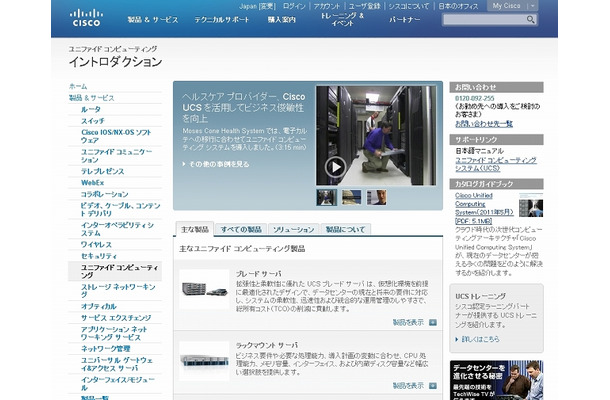Open ルータ in the sidebar
This screenshot has height=400, width=610.
pyautogui.click(x=91, y=109)
